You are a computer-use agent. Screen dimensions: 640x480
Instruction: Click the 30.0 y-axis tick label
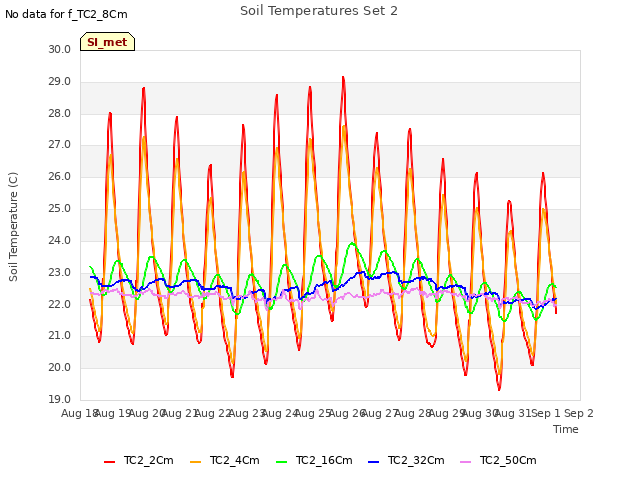click(x=60, y=49)
